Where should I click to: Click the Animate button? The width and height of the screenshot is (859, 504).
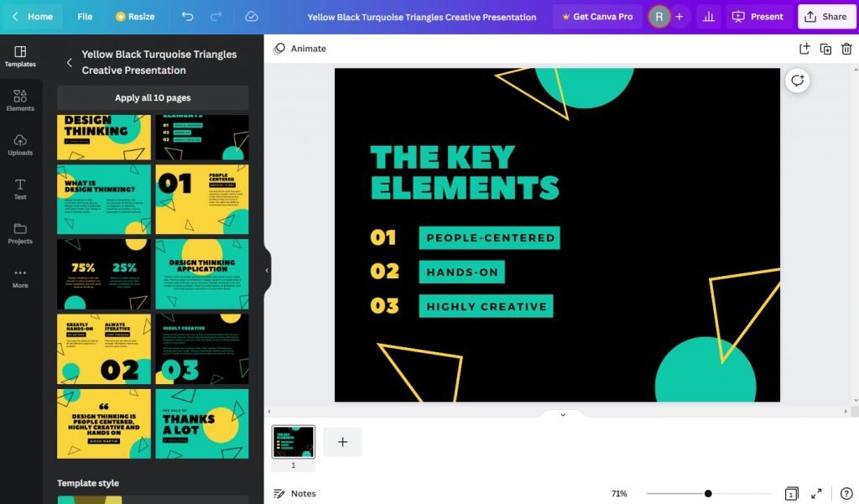tap(299, 48)
